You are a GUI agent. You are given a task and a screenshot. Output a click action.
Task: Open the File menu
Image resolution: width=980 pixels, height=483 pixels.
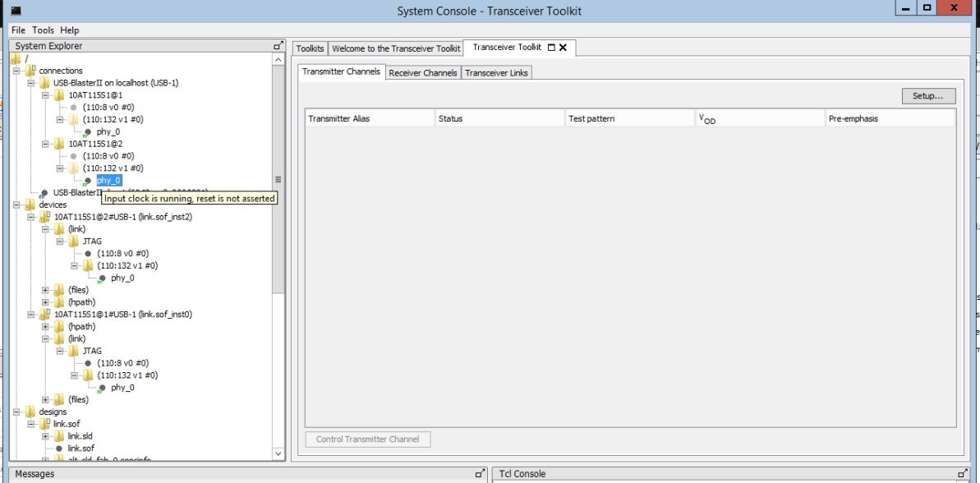coord(18,30)
